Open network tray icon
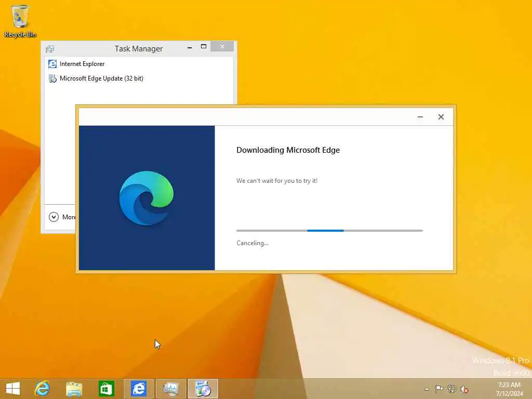Viewport: 532px width, 399px height. (452, 389)
